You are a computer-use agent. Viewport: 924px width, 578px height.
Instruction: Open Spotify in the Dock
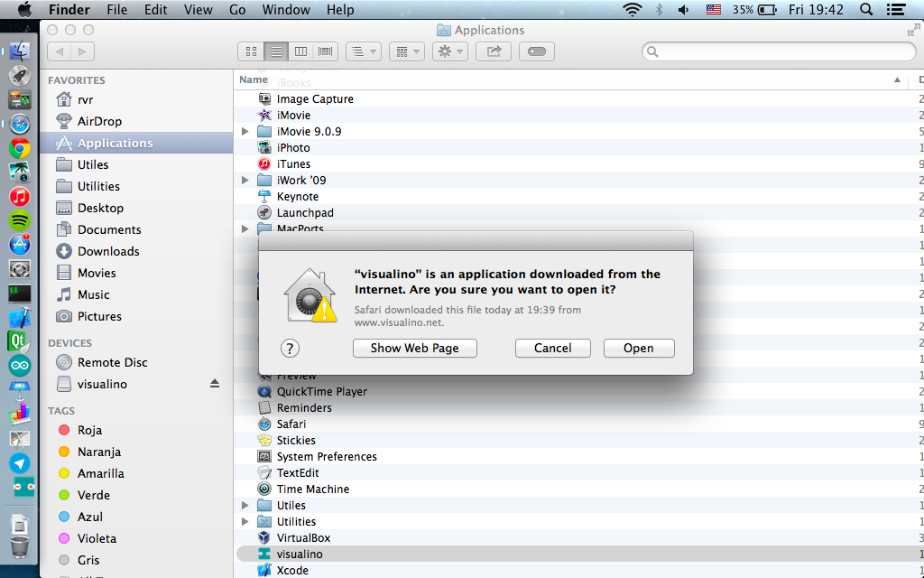tap(20, 220)
